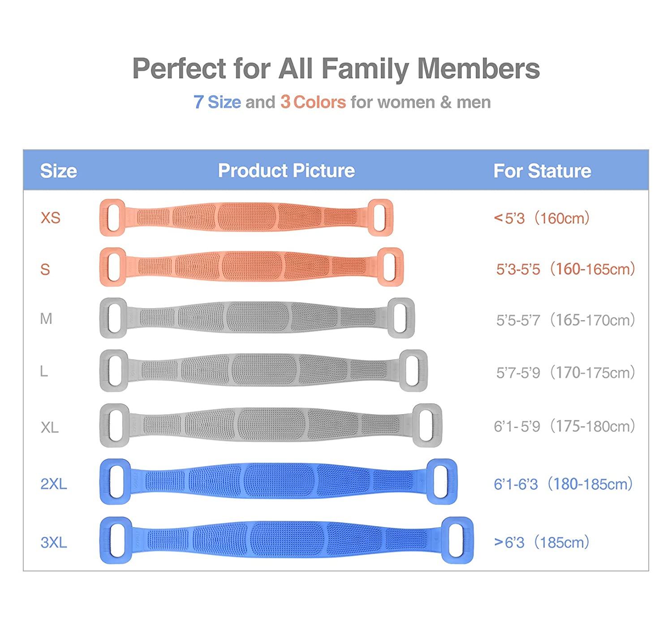Screen dimensions: 672x622
Task: Click the <5'3 (160cm) stature text
Action: (x=541, y=219)
